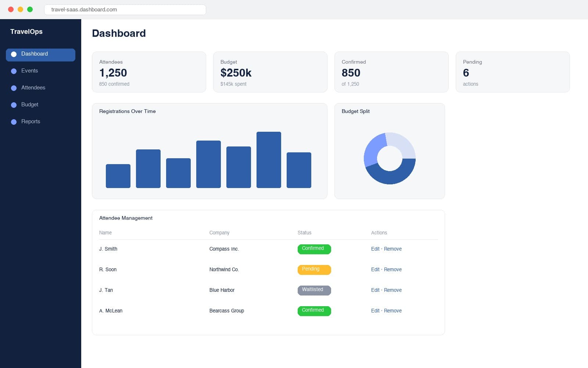This screenshot has width=588, height=368.
Task: Click the Events sidebar dot icon
Action: 14,71
